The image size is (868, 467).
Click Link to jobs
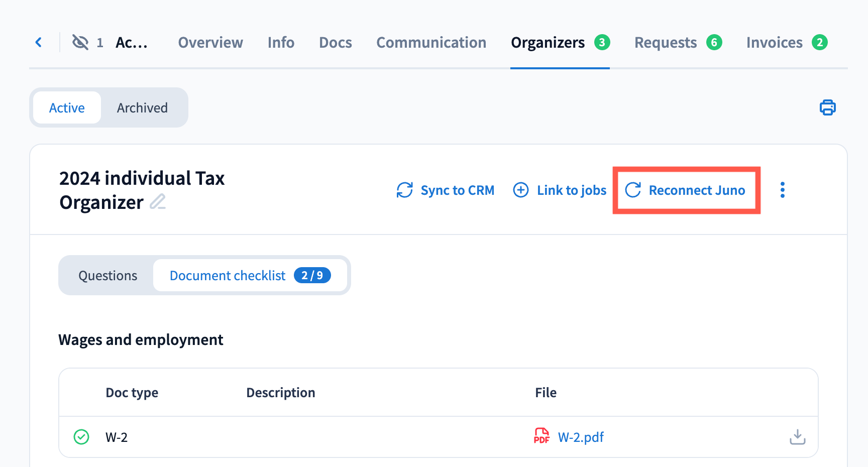point(560,190)
